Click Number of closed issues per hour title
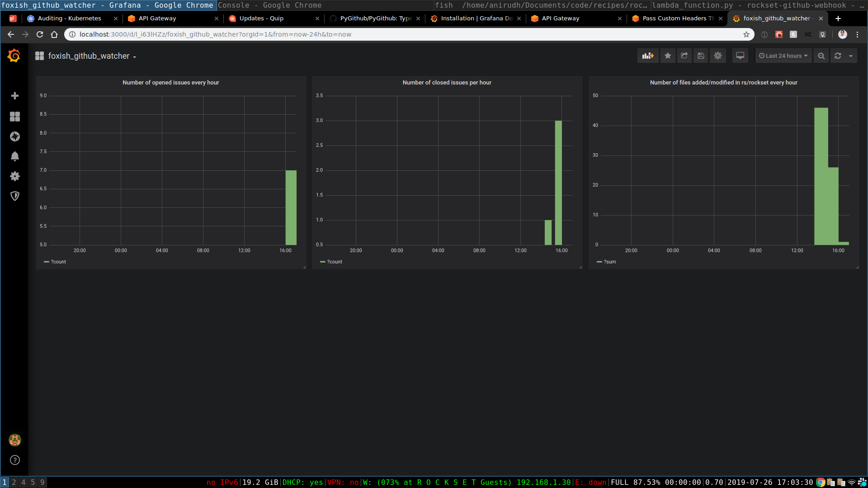 pyautogui.click(x=447, y=83)
